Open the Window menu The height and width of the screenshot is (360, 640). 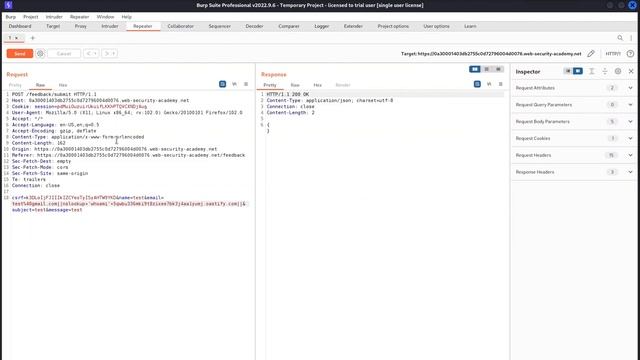tap(105, 17)
